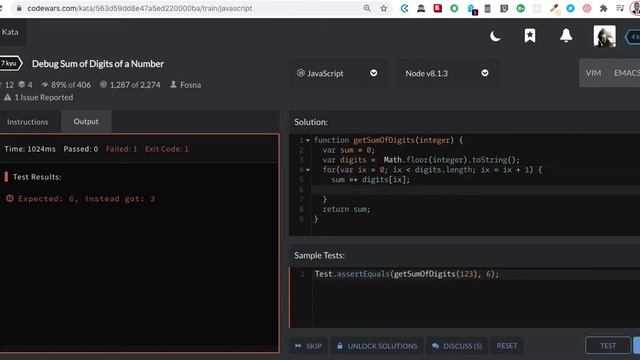The height and width of the screenshot is (360, 640).
Task: Switch to the Output tab
Action: [x=86, y=122]
